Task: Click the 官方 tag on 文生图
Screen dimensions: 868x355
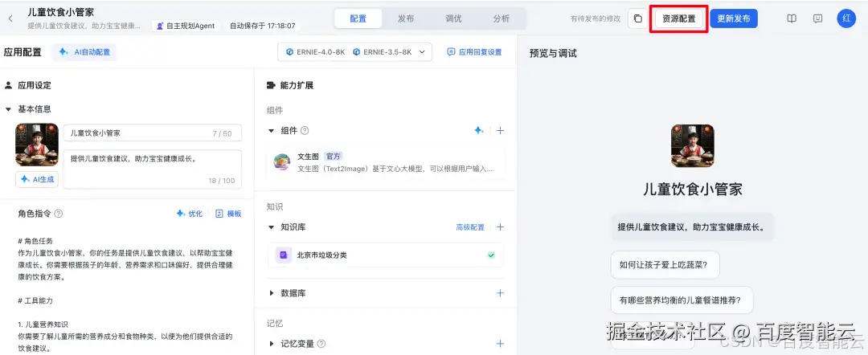Action: tap(334, 157)
